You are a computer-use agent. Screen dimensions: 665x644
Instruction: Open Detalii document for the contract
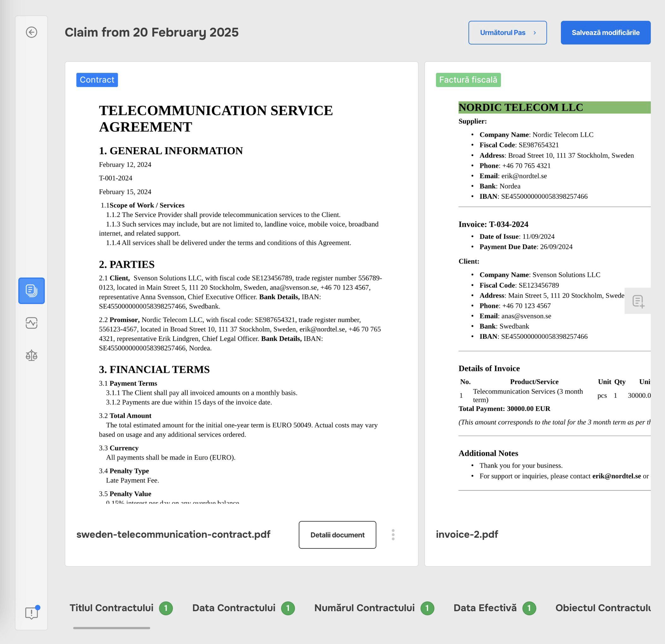coord(337,535)
